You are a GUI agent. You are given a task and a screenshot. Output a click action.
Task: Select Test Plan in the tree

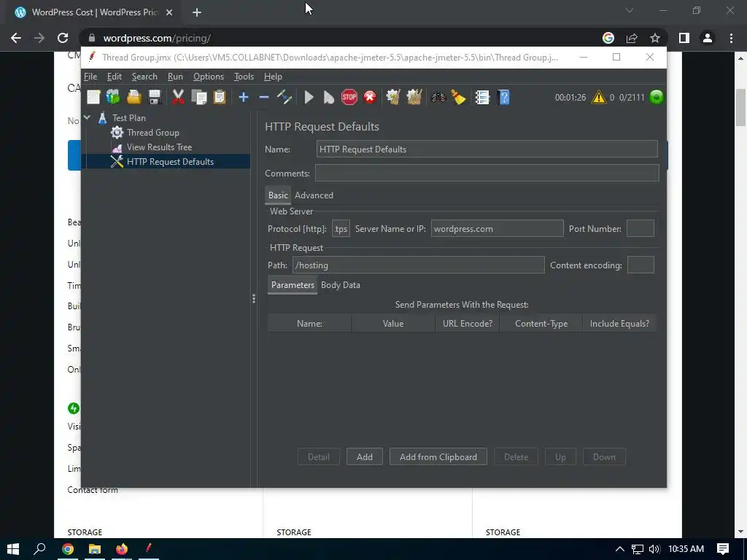(x=129, y=117)
